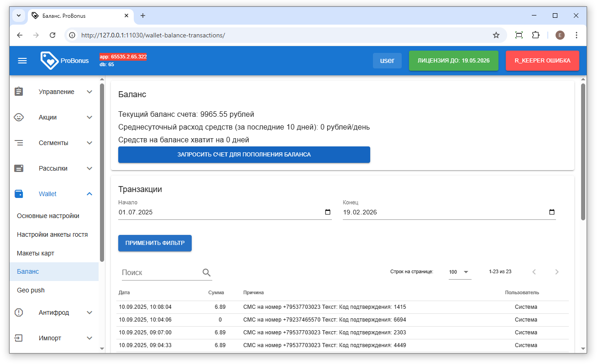Open browser extensions puzzle icon
Viewport: 598px width, 364px height.
pos(536,35)
